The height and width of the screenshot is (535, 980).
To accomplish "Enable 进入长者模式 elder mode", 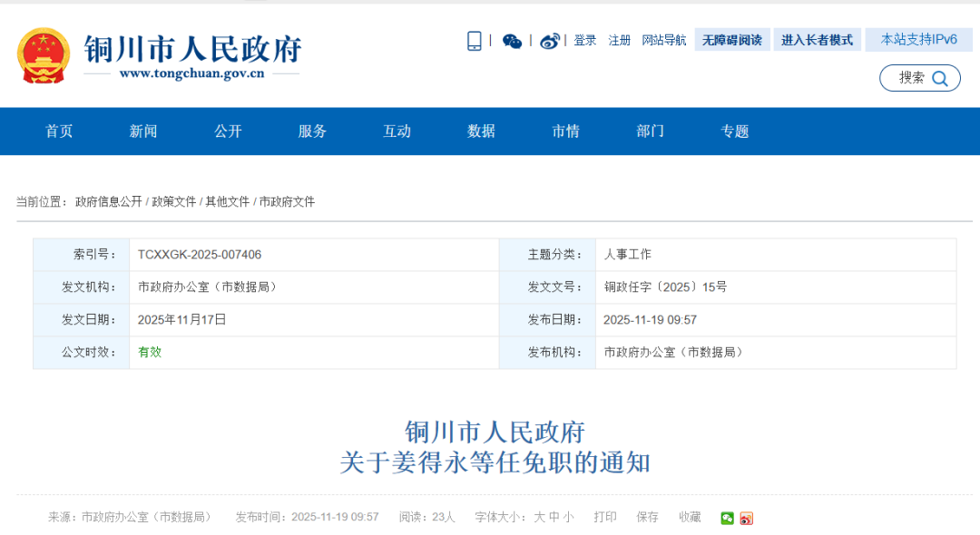I will pyautogui.click(x=817, y=40).
